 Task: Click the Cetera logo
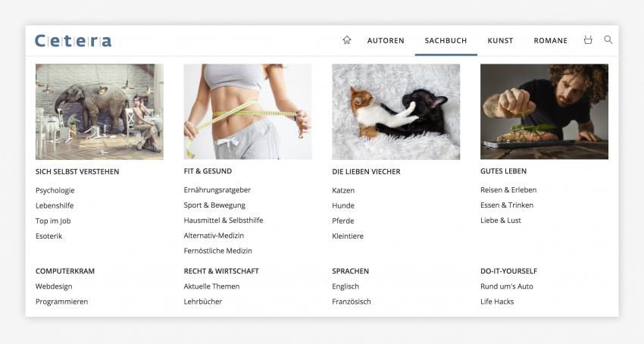coord(73,41)
